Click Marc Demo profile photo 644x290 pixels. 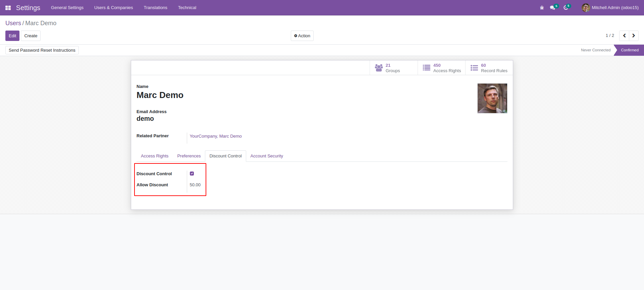point(492,98)
